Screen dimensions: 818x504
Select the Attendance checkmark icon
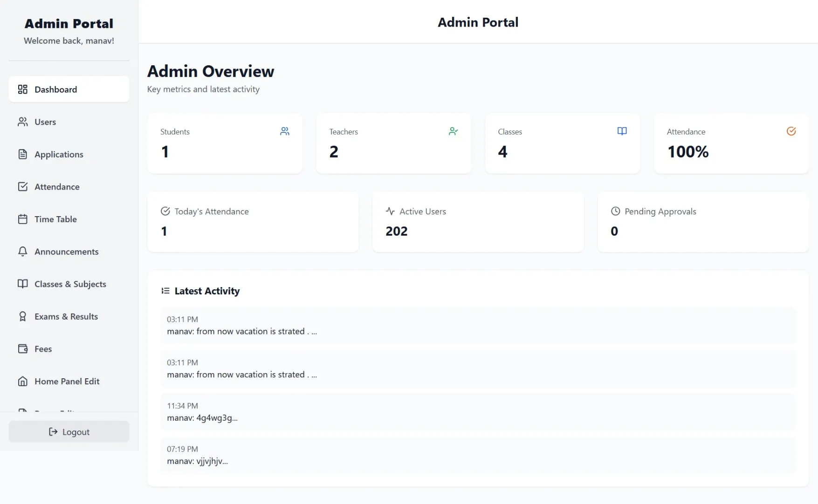click(23, 186)
